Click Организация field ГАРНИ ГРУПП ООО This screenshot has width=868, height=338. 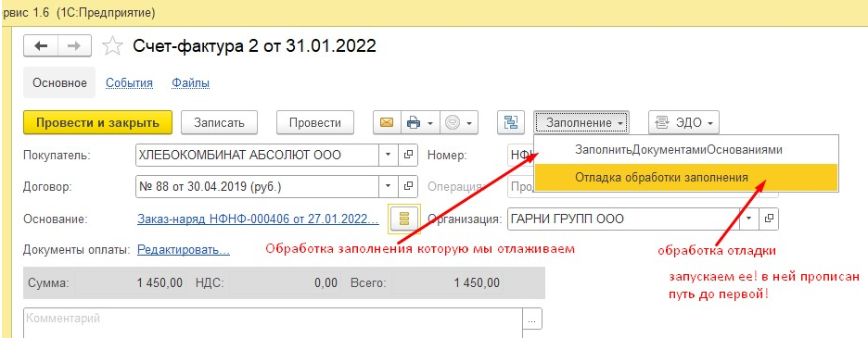(x=624, y=219)
